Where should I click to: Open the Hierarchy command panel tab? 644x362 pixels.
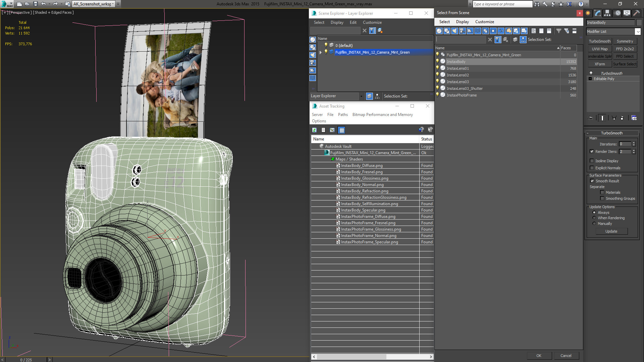click(607, 13)
